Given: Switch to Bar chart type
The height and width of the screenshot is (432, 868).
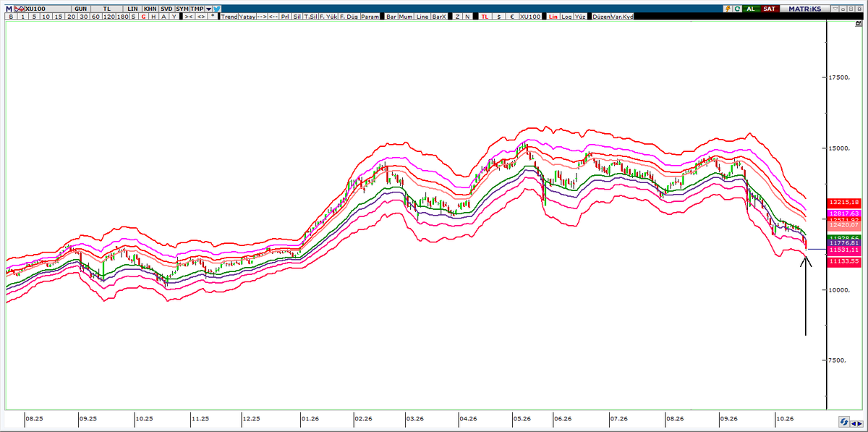Looking at the screenshot, I should coord(391,16).
